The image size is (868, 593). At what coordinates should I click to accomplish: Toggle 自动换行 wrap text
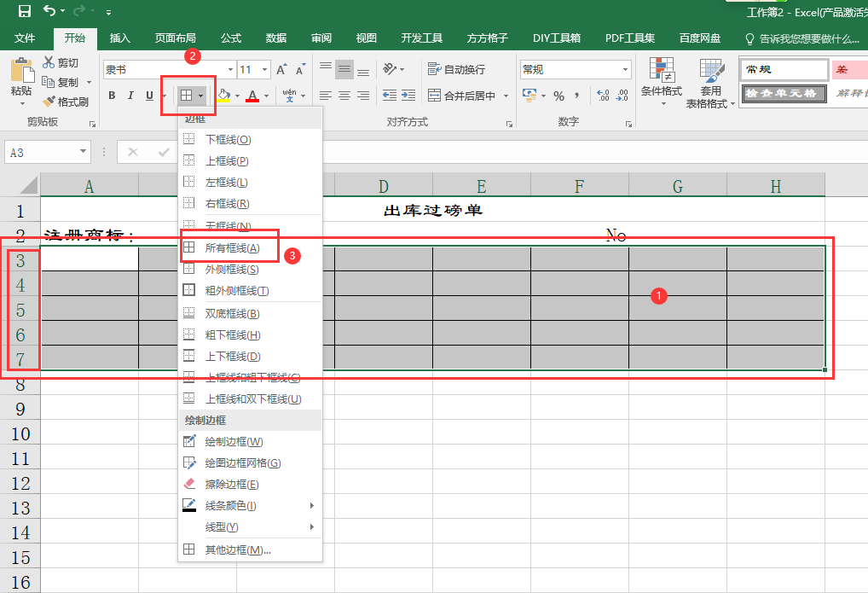[457, 69]
